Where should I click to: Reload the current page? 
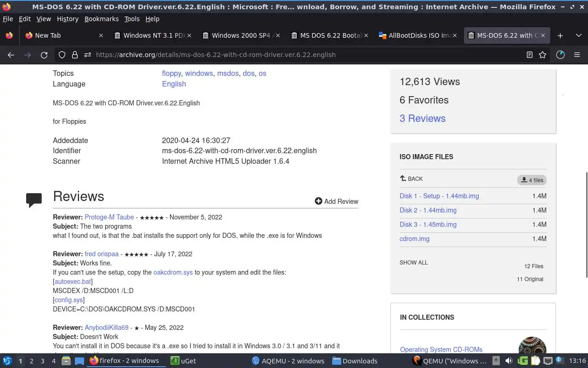click(x=44, y=55)
